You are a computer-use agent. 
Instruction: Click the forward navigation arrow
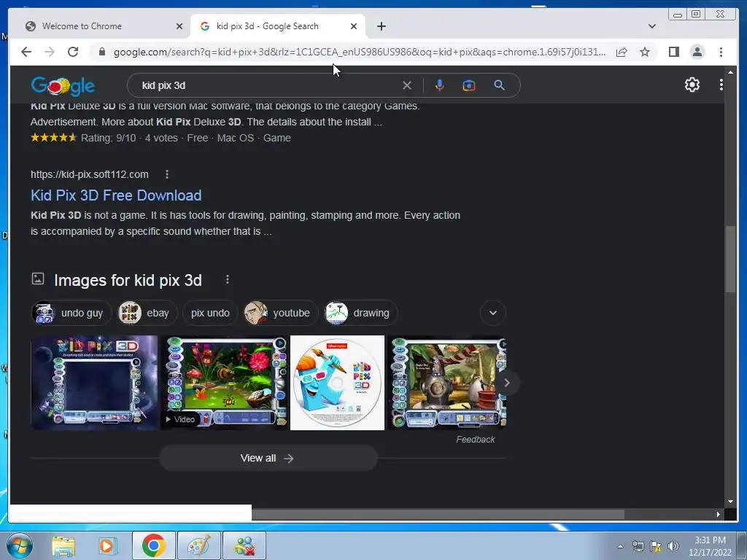pyautogui.click(x=50, y=52)
